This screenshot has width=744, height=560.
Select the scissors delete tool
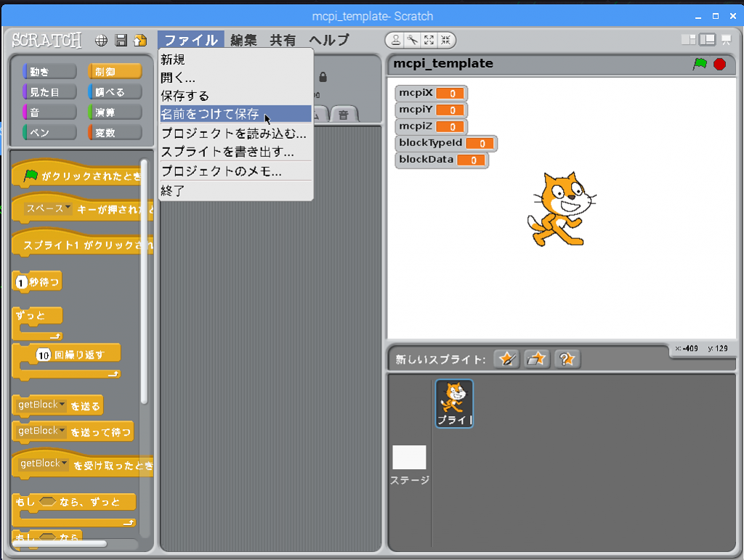[412, 40]
